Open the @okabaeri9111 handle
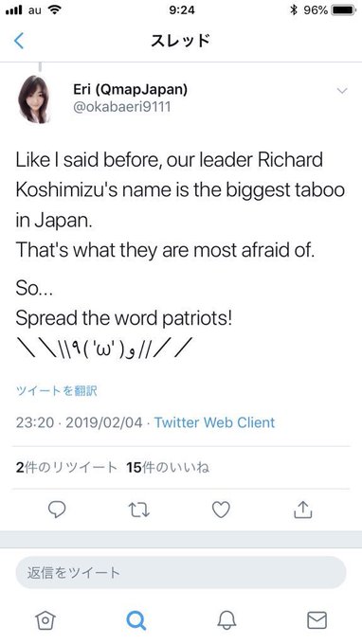Image resolution: width=362 pixels, height=644 pixels. pyautogui.click(x=121, y=107)
